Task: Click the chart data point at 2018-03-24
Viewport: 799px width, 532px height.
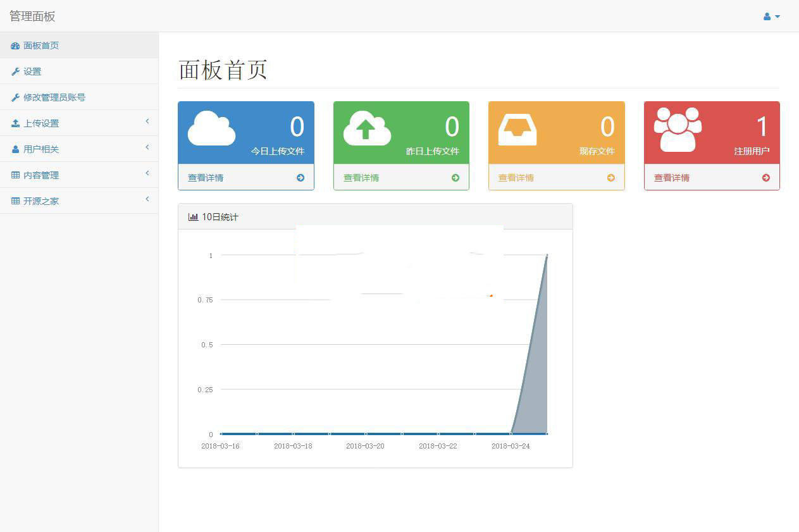Action: [511, 433]
